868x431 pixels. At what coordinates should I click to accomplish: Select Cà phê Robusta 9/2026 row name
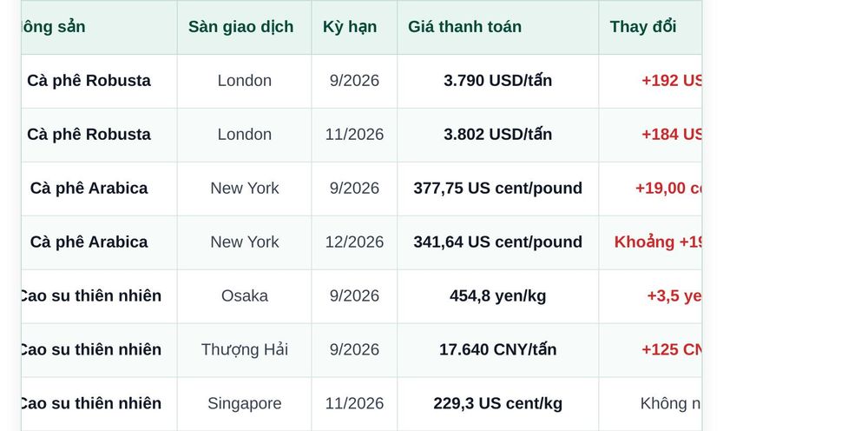[89, 80]
